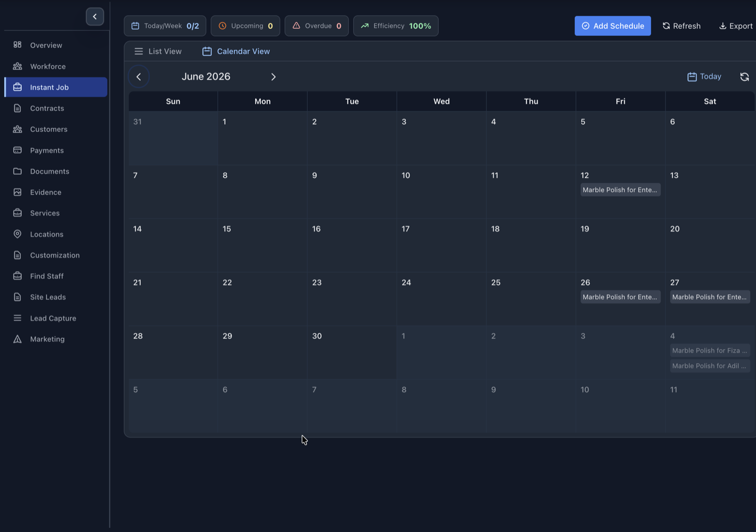Click the Export download icon
Viewport: 756px width, 532px height.
pyautogui.click(x=722, y=26)
